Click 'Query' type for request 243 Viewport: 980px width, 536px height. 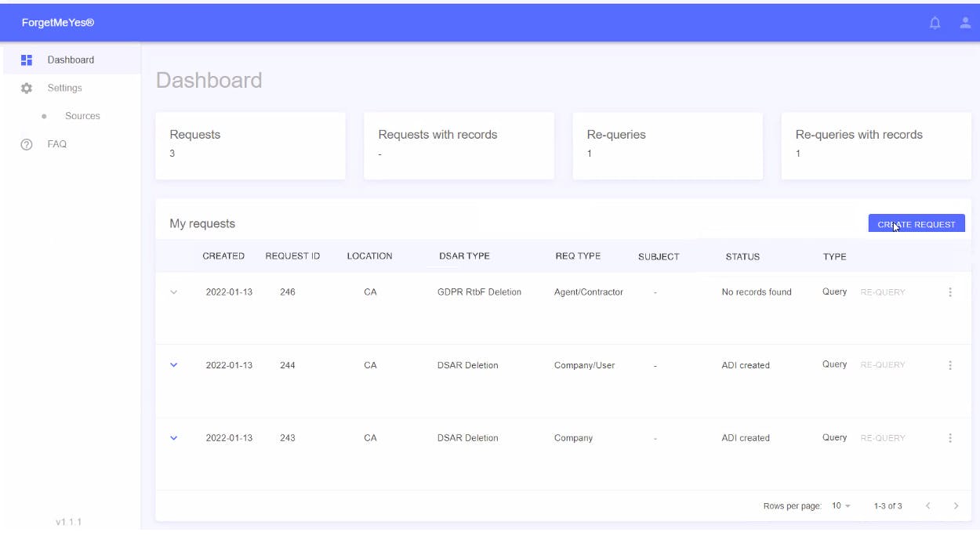pyautogui.click(x=834, y=437)
